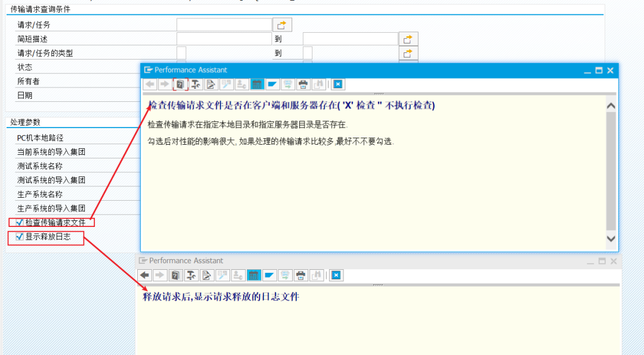Click Back arrow in upper Performance Assistant toolbar
Screen dimensions: 644x355
150,84
